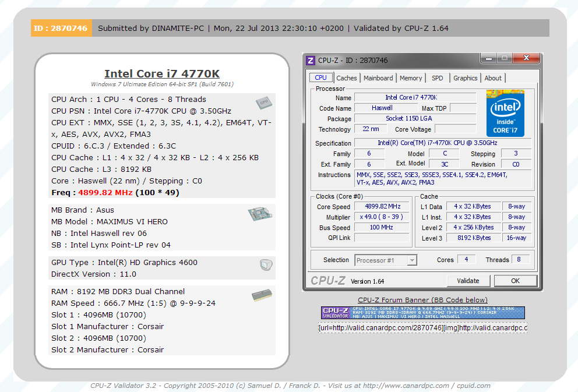Click the Instructions list field
This screenshot has height=392, width=578.
click(x=442, y=179)
